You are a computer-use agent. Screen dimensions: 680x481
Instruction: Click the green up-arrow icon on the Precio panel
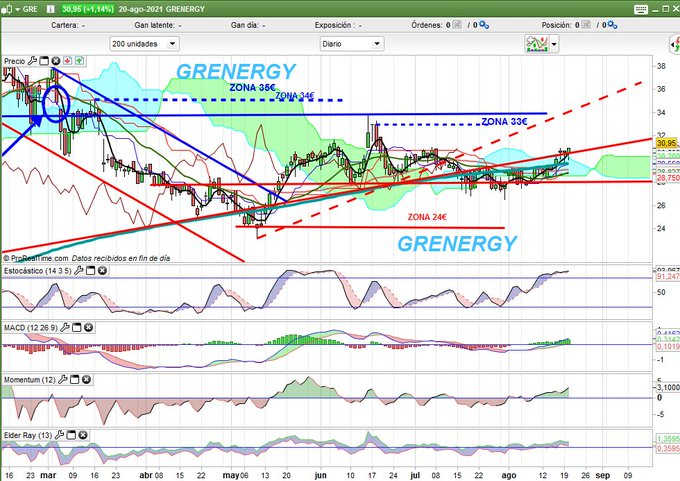click(x=79, y=61)
